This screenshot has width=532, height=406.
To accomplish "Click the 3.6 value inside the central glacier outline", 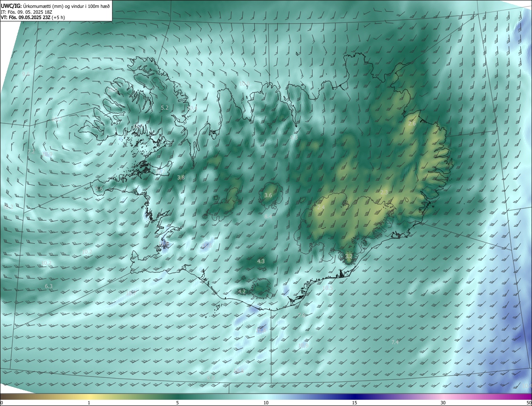I will pos(268,195).
